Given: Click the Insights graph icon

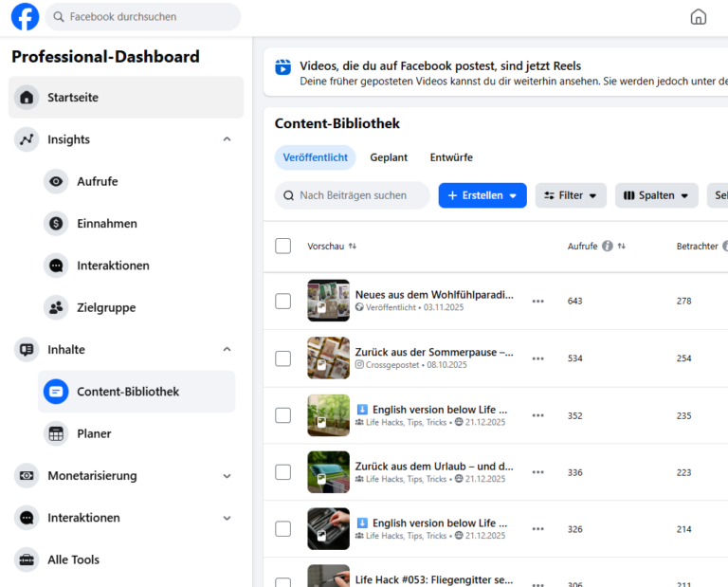Looking at the screenshot, I should [x=27, y=139].
